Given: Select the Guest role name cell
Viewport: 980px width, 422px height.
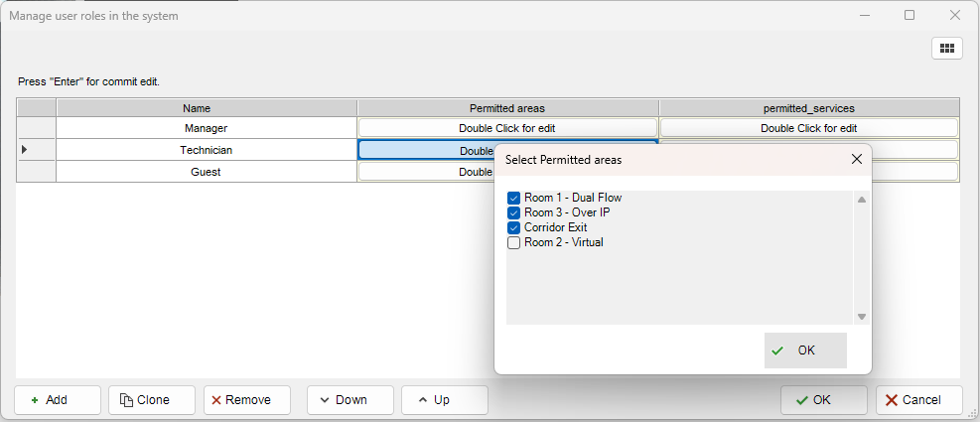Looking at the screenshot, I should pos(206,172).
